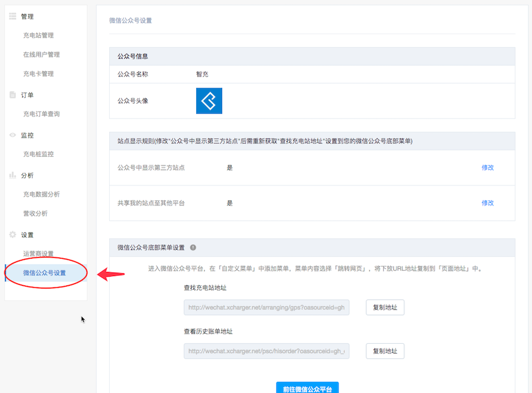Click the 订单 document icon
Viewport: 532px width, 393px height.
click(13, 95)
